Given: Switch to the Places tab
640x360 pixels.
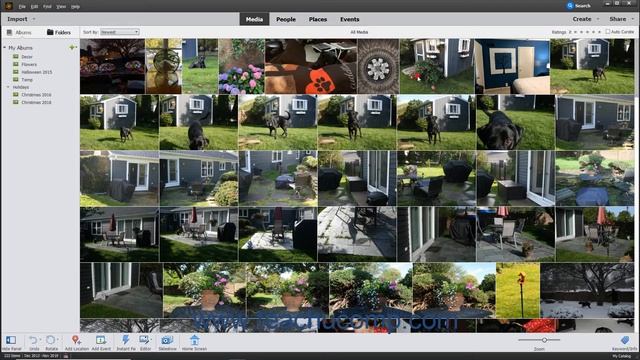Looking at the screenshot, I should point(318,19).
